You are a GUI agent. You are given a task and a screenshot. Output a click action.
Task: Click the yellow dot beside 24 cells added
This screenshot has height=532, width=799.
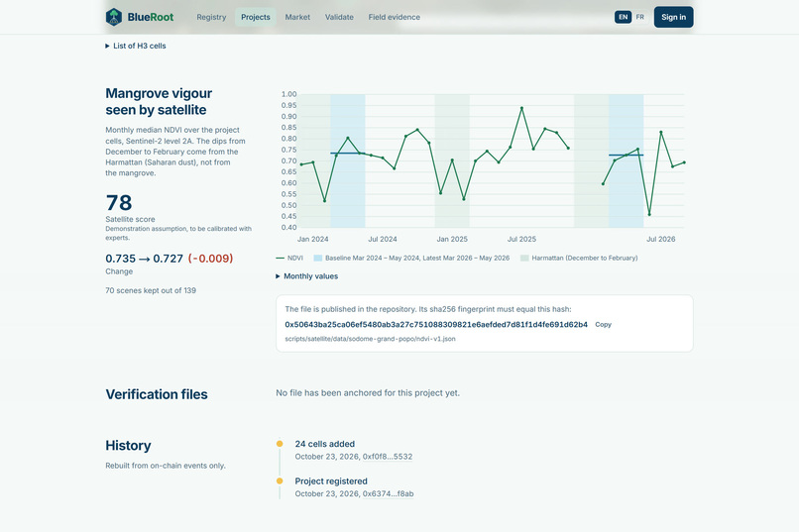(x=280, y=444)
